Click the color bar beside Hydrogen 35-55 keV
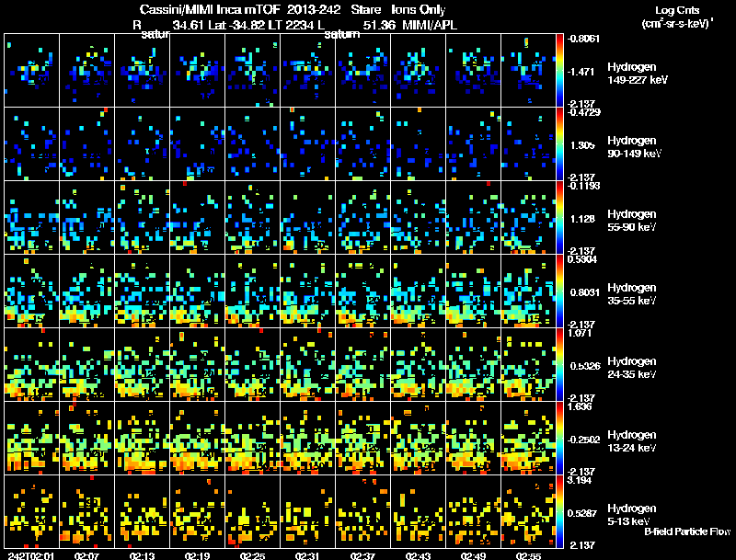 pos(559,291)
